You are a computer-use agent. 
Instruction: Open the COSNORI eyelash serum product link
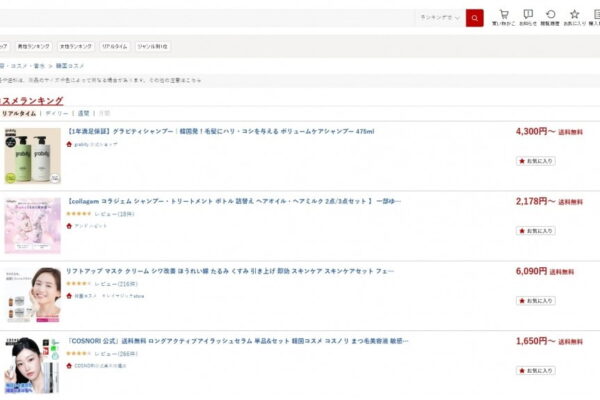(238, 341)
